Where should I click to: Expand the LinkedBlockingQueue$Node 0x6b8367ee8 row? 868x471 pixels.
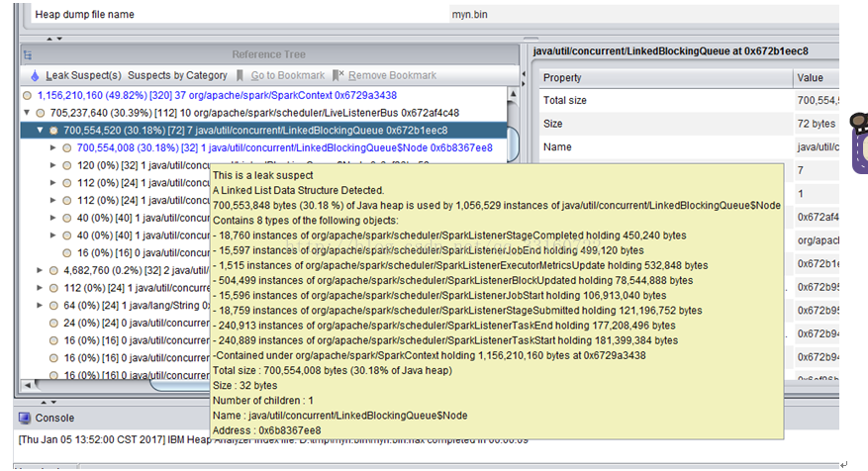click(x=53, y=147)
